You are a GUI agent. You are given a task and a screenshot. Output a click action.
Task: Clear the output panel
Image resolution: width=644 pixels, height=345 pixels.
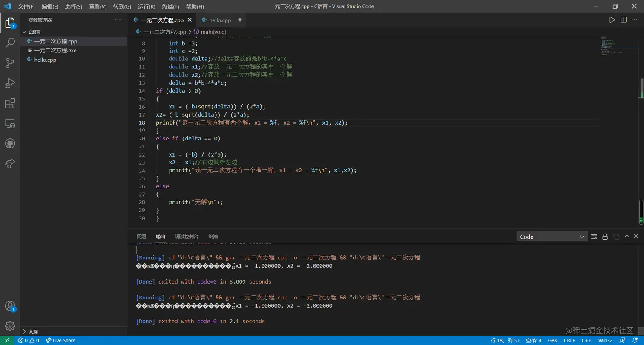[x=594, y=237]
